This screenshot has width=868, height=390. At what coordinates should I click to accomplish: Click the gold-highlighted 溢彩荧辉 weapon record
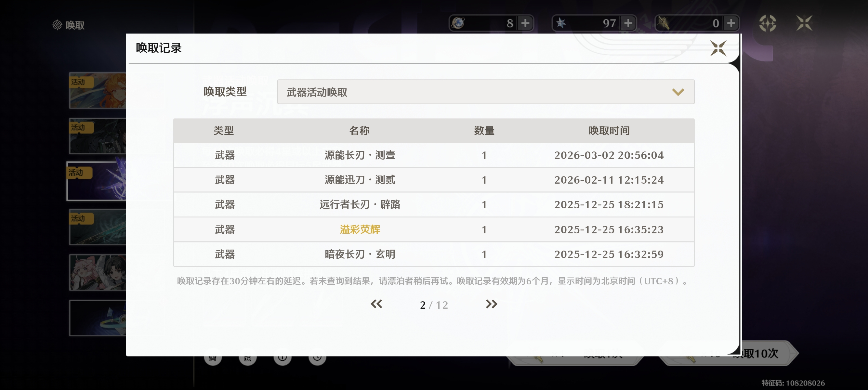click(x=360, y=230)
